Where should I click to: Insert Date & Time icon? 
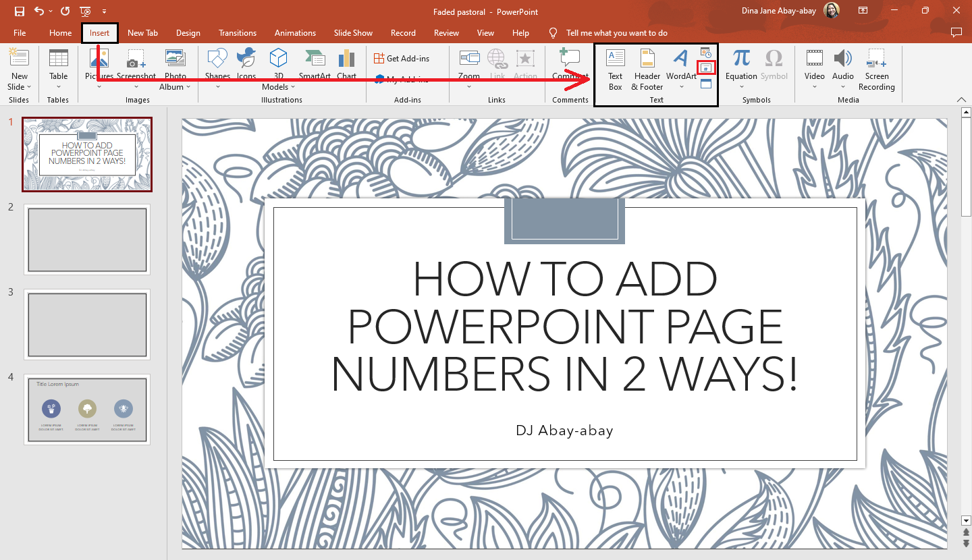[x=706, y=53]
